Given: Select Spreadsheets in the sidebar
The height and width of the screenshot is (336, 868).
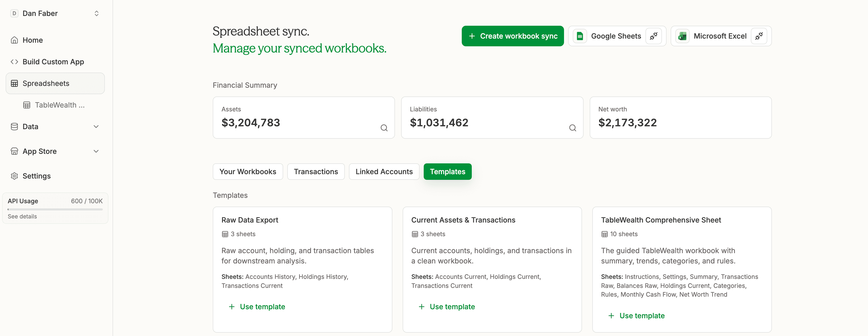Looking at the screenshot, I should 55,83.
